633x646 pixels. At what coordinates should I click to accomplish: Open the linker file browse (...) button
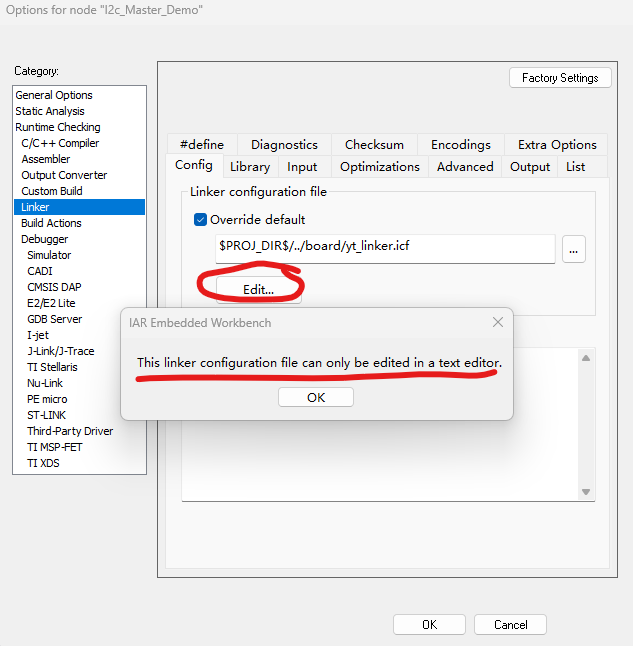click(x=573, y=250)
